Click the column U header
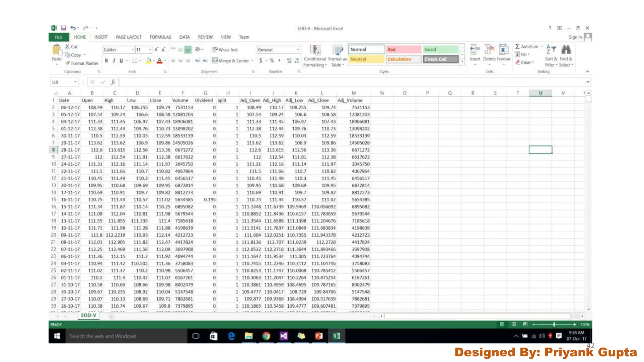The width and height of the screenshot is (644, 362). tap(540, 93)
